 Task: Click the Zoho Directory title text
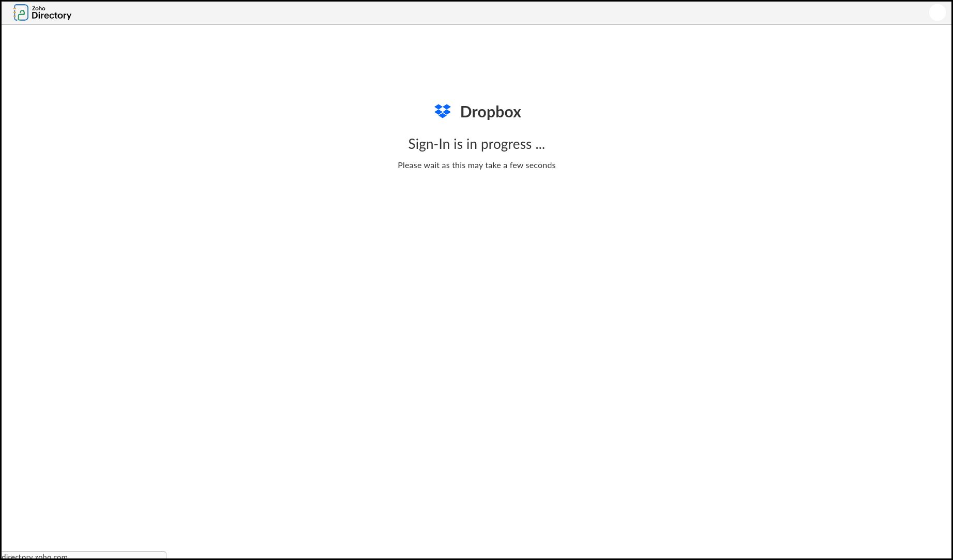click(x=51, y=13)
